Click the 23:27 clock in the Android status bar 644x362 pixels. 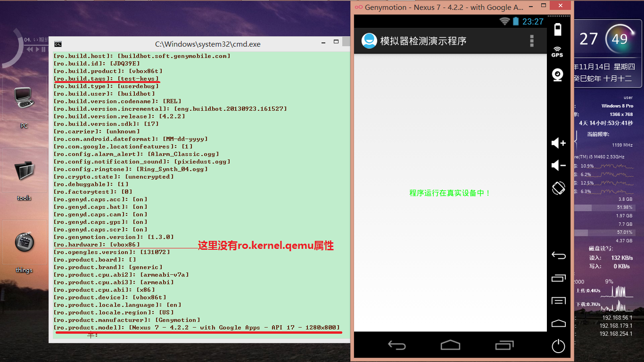[x=533, y=22]
